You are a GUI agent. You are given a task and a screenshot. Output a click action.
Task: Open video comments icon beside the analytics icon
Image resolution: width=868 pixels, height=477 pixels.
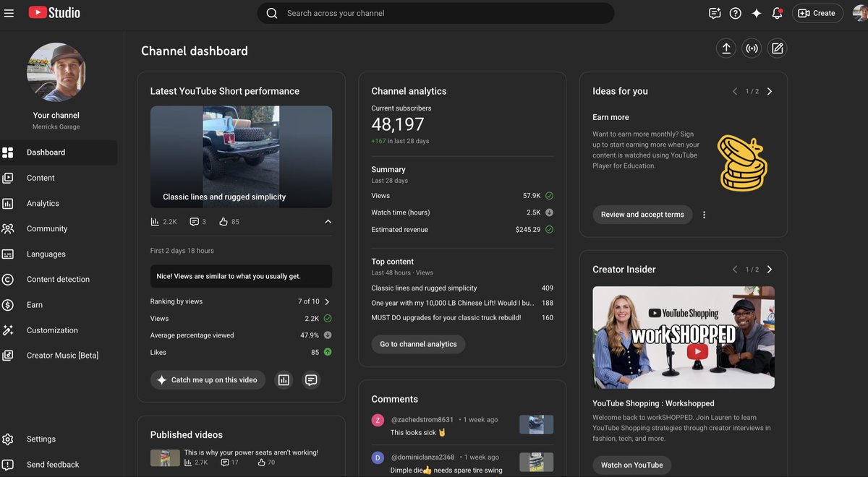(x=311, y=380)
